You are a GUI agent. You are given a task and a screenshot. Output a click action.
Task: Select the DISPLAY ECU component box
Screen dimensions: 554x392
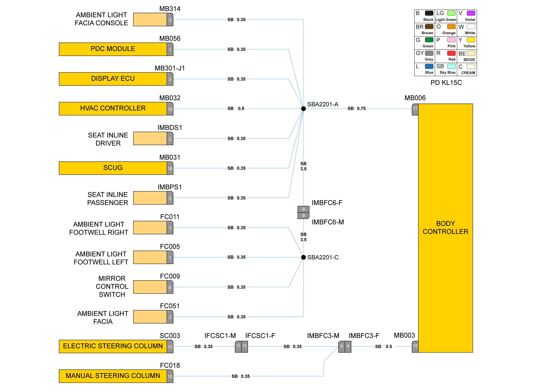[x=113, y=79]
